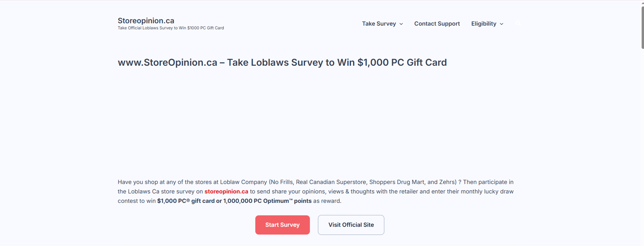This screenshot has width=644, height=246.
Task: Go to Contact Support page
Action: [x=437, y=24]
